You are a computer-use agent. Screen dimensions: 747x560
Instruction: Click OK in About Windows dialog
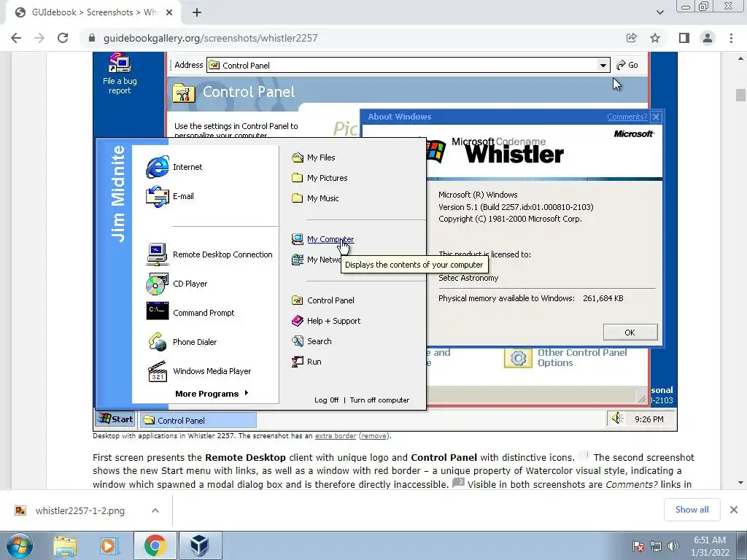pos(630,332)
